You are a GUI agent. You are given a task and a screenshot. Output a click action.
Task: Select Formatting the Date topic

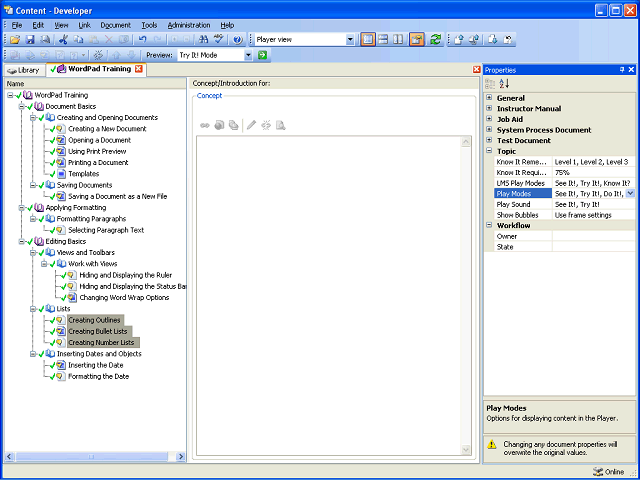(x=98, y=376)
